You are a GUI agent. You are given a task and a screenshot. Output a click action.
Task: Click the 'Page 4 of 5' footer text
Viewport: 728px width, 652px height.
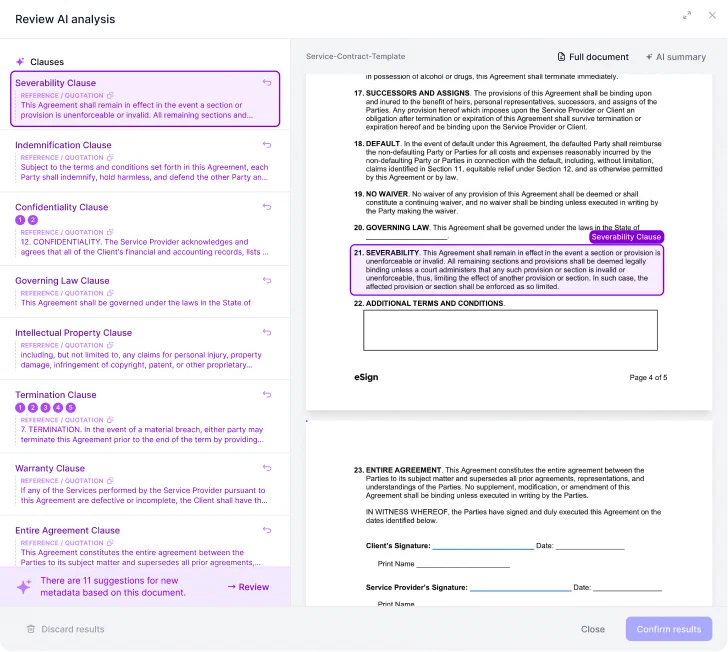[648, 378]
